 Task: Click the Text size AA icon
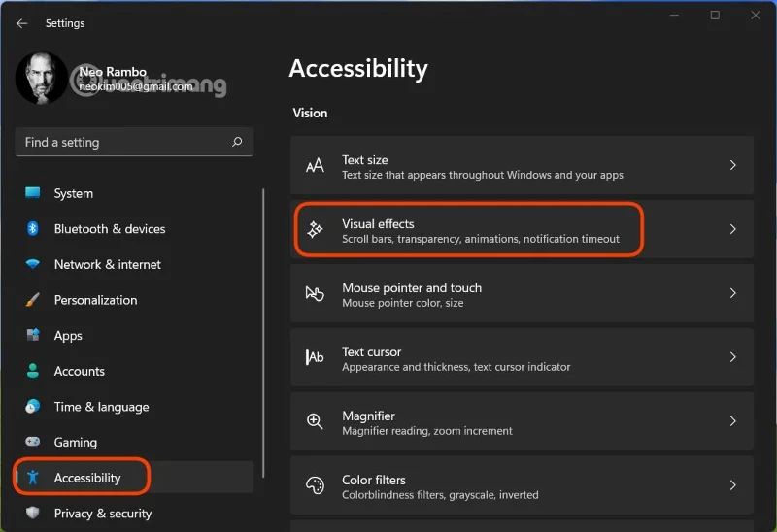(315, 165)
